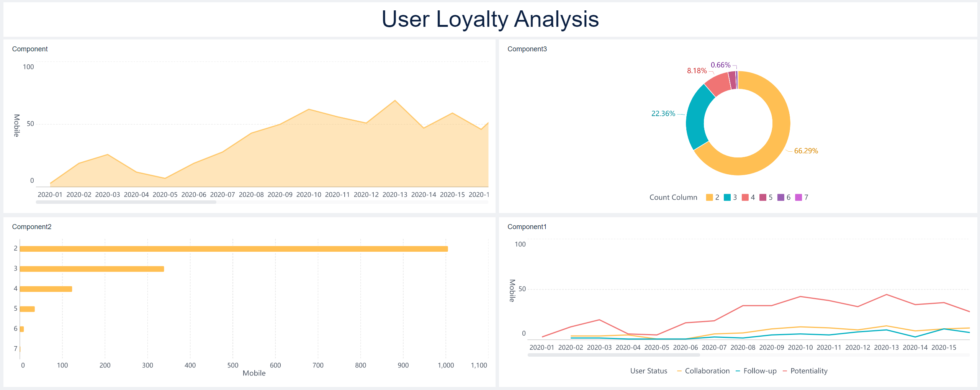Click the Component3 panel title
The height and width of the screenshot is (390, 980).
pyautogui.click(x=527, y=49)
